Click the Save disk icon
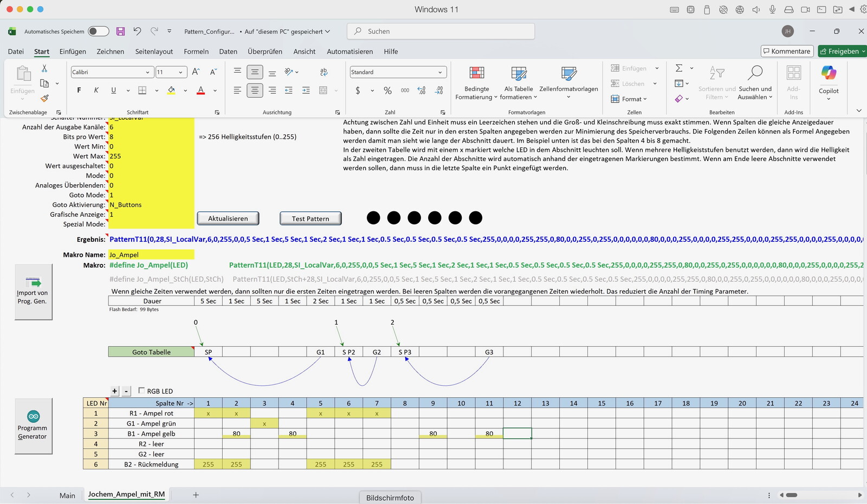867x504 pixels. pyautogui.click(x=120, y=31)
